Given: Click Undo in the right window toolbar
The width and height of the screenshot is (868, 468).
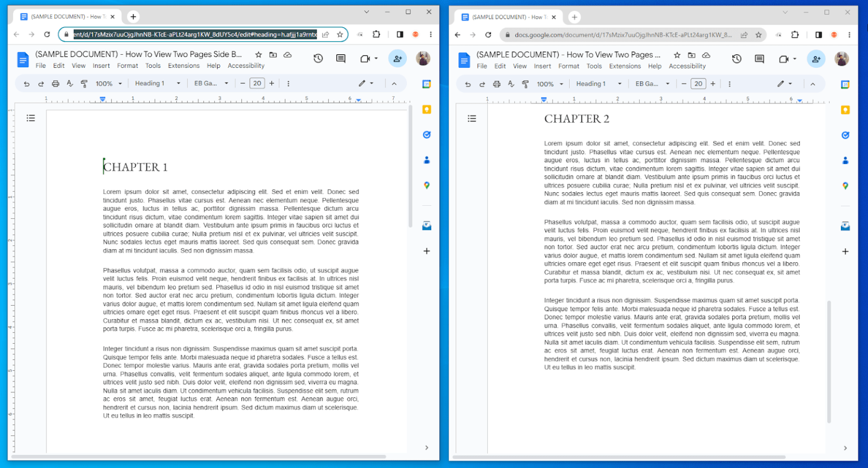Looking at the screenshot, I should (467, 84).
